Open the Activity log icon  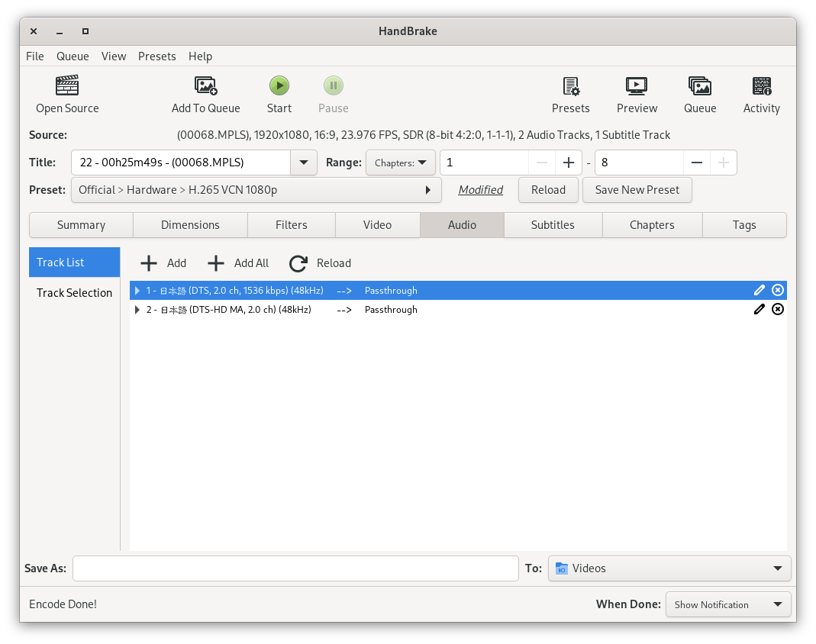(761, 85)
